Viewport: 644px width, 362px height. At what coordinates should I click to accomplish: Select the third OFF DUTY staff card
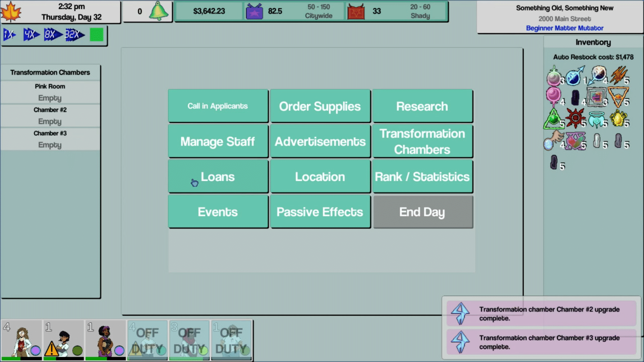231,340
